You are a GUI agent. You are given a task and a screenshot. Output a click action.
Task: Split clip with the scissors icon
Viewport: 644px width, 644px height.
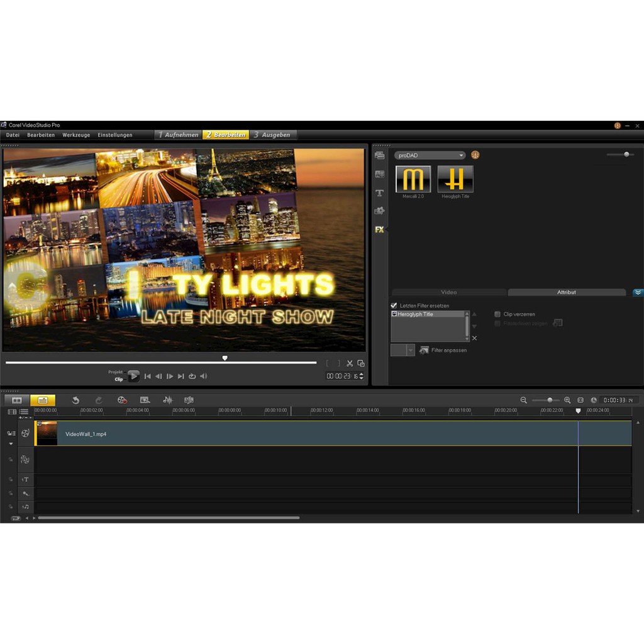[350, 364]
